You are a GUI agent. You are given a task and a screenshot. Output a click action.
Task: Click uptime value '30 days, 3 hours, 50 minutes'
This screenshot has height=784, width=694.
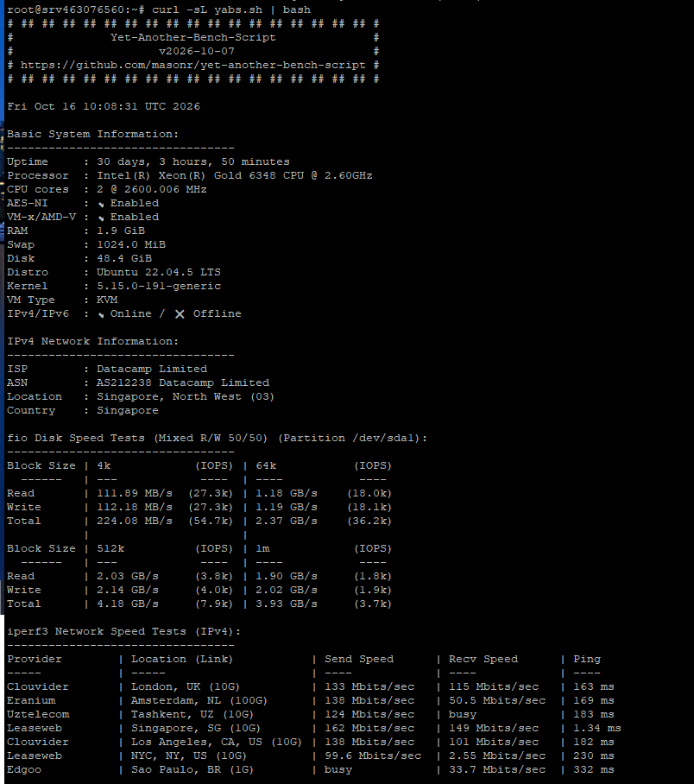click(193, 161)
